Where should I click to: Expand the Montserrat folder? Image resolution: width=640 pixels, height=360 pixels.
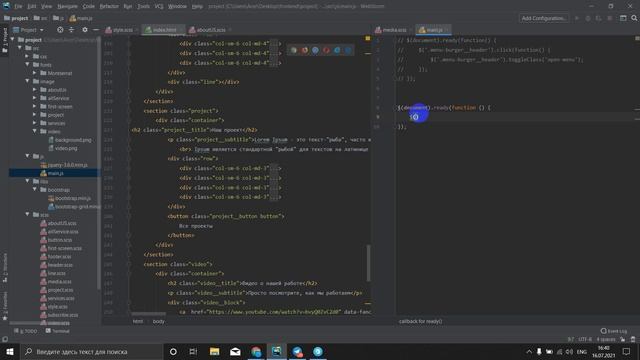(35, 73)
